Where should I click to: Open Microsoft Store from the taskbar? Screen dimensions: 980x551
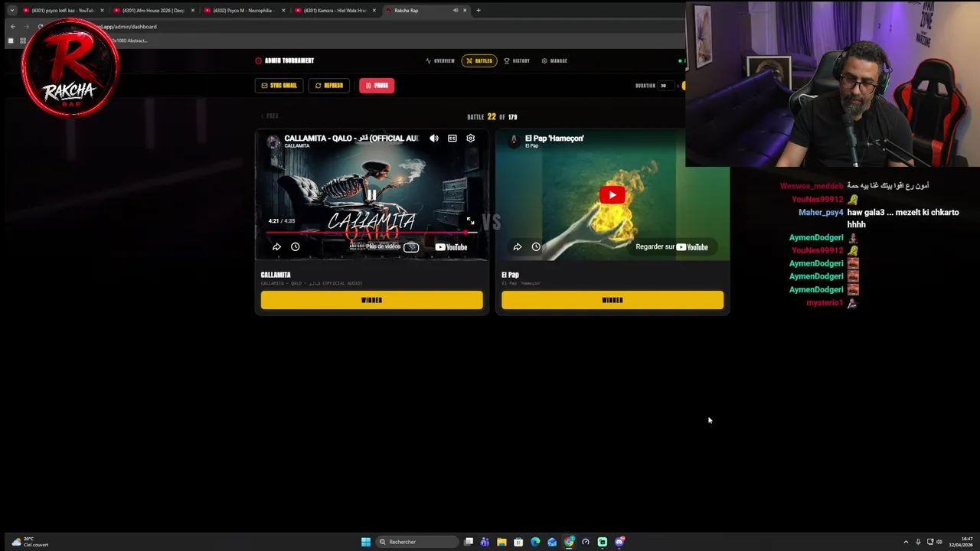[x=518, y=542]
